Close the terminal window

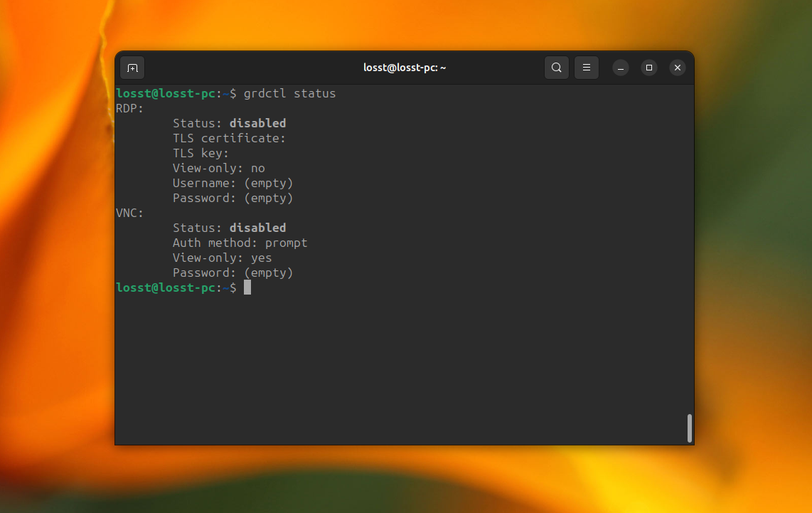point(677,67)
